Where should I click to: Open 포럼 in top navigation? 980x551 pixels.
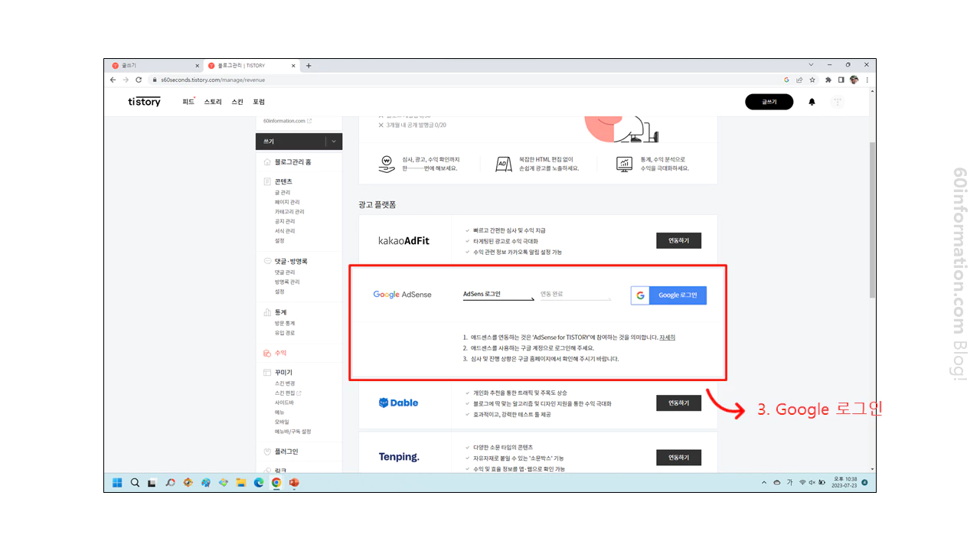point(259,102)
